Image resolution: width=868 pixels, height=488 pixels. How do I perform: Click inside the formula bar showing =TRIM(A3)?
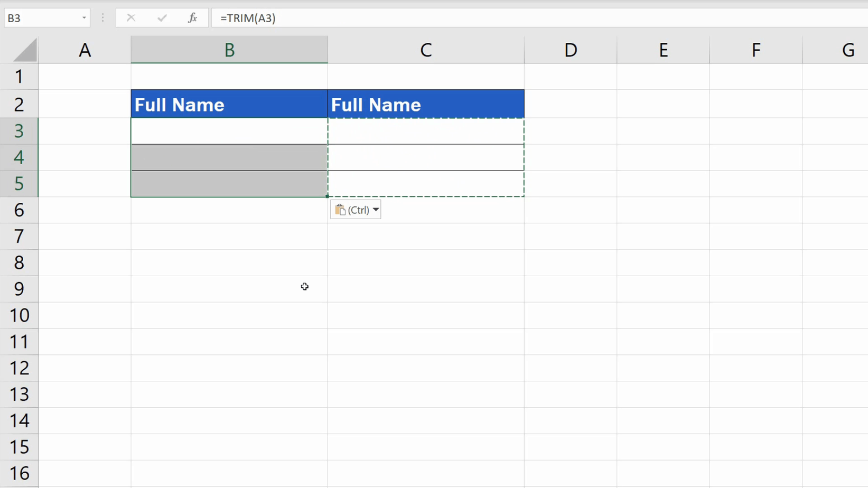370,17
